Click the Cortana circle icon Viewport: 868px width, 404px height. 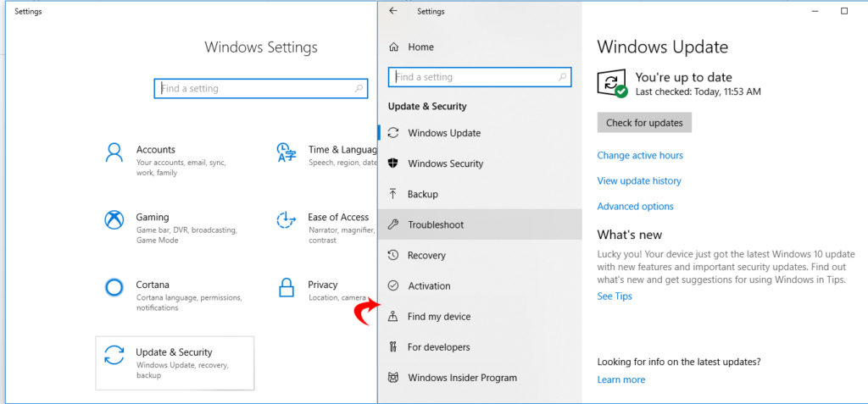point(114,288)
